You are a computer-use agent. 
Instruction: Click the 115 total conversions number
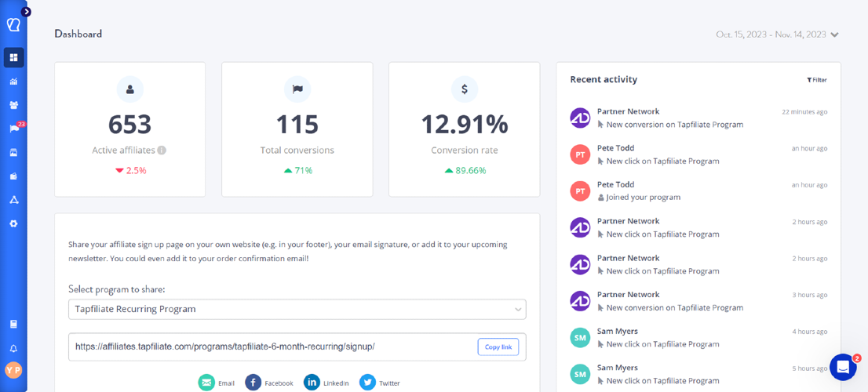(297, 125)
